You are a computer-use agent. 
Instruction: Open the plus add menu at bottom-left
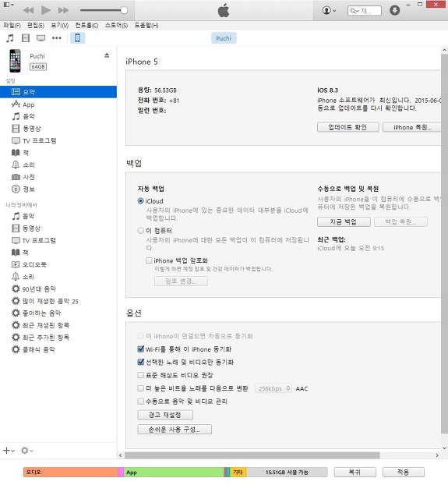click(9, 451)
